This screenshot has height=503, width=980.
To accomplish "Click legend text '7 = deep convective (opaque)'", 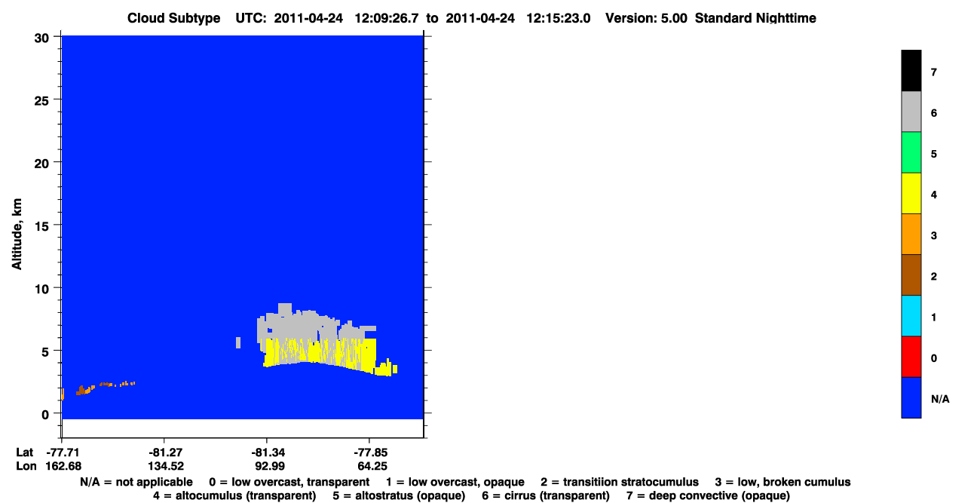I will point(708,495).
